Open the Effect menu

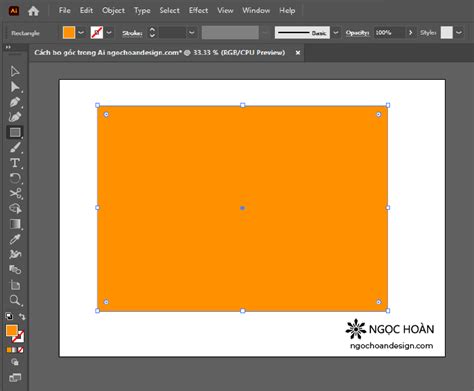pyautogui.click(x=198, y=11)
